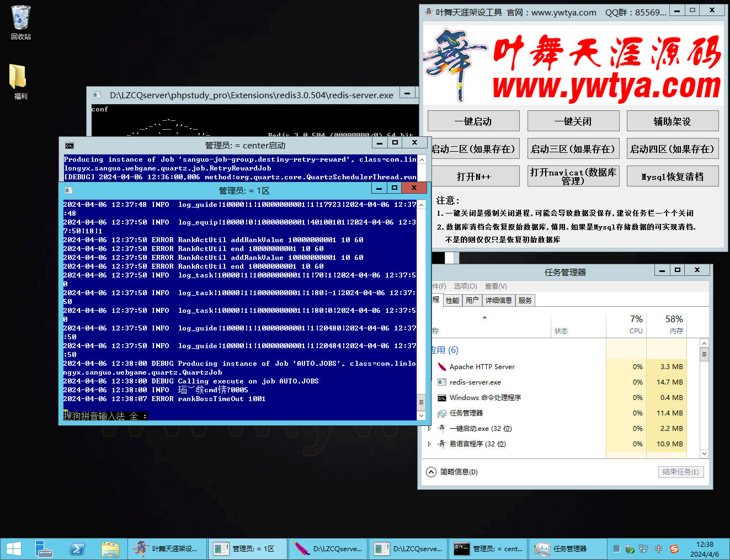Viewport: 730px width, 560px height.
Task: Click the 叶舞天涯架设工具 title bar icon
Action: click(x=429, y=12)
